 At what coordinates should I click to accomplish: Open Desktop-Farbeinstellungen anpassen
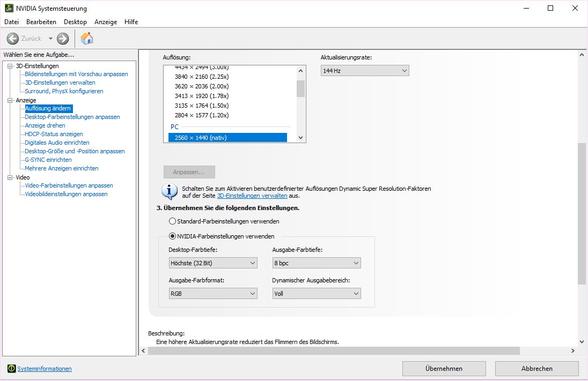coord(72,117)
